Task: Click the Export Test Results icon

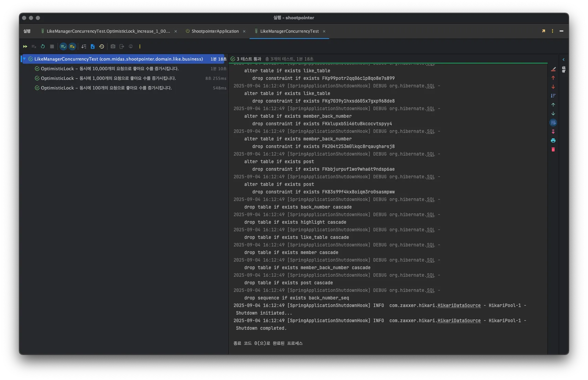Action: pyautogui.click(x=122, y=46)
